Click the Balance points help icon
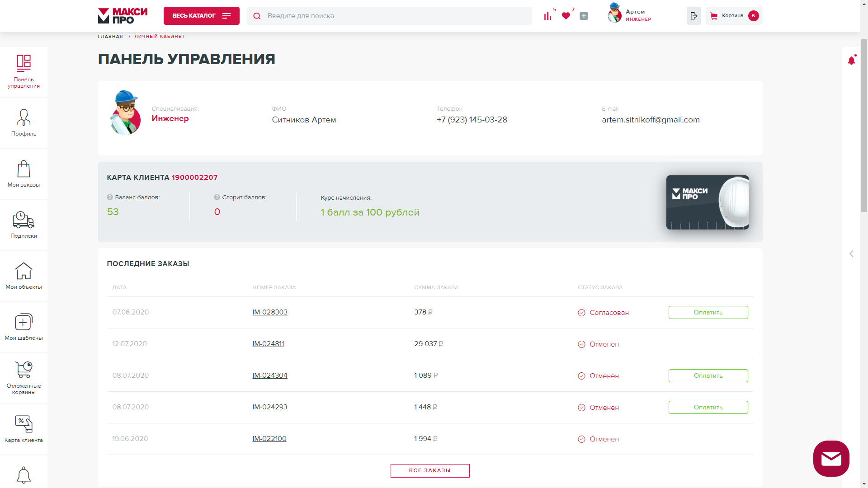 110,197
